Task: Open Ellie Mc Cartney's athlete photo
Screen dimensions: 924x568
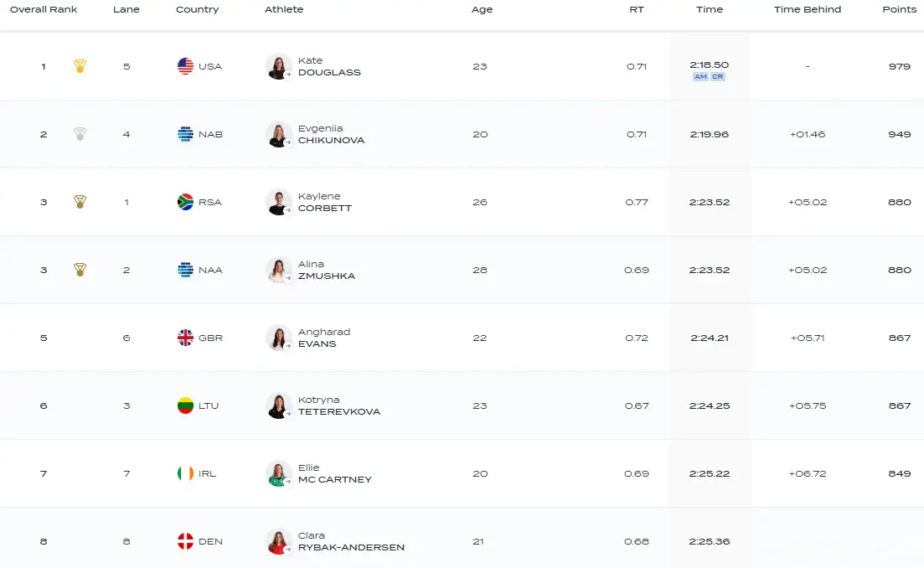Action: tap(278, 473)
